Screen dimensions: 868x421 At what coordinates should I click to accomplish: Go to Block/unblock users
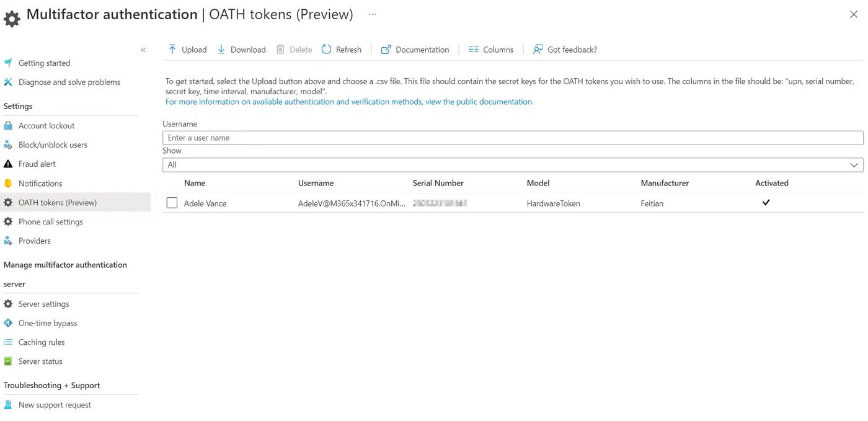tap(53, 144)
